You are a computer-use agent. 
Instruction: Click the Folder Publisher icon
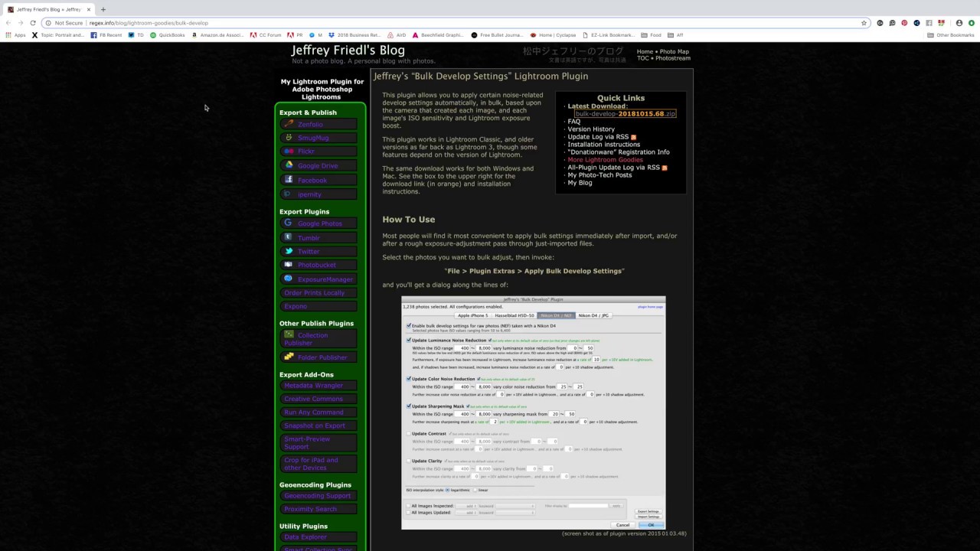point(289,357)
